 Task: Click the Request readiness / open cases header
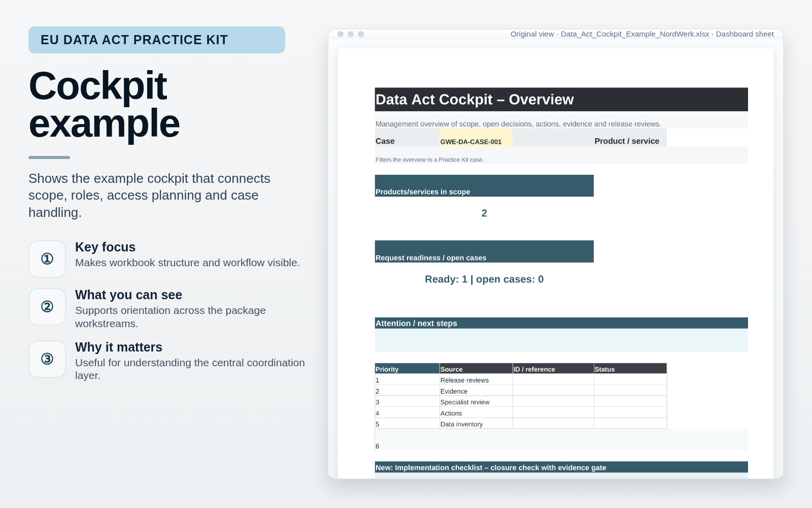pyautogui.click(x=484, y=251)
